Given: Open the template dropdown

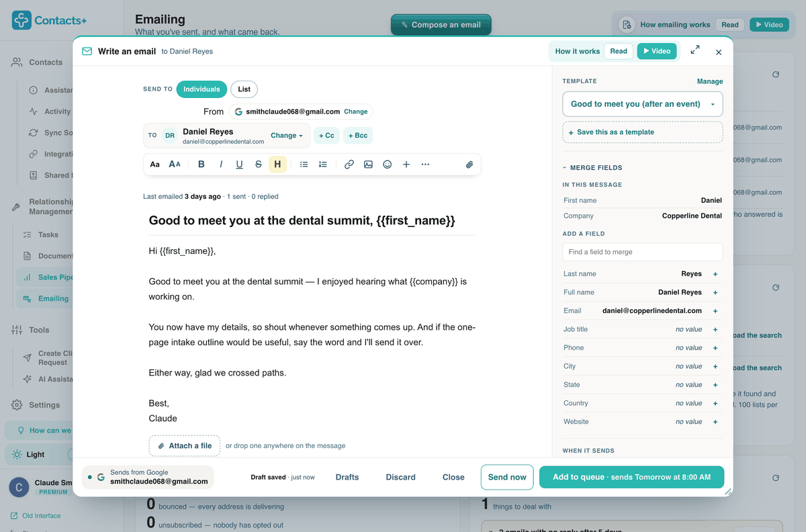Looking at the screenshot, I should pos(643,104).
